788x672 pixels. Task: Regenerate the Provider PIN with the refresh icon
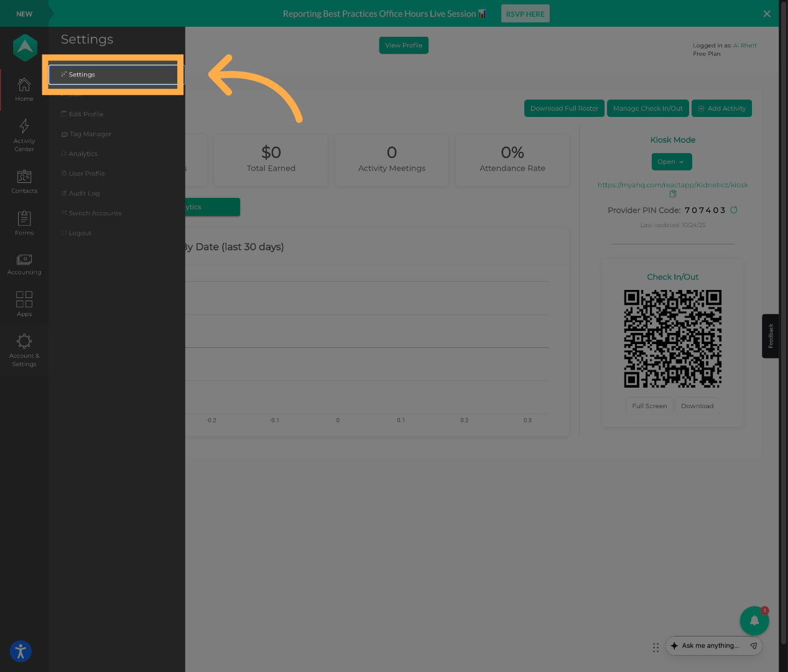tap(734, 210)
